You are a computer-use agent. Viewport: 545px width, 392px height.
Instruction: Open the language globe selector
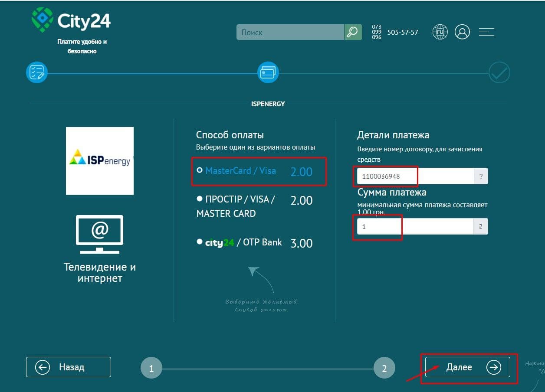(x=440, y=32)
